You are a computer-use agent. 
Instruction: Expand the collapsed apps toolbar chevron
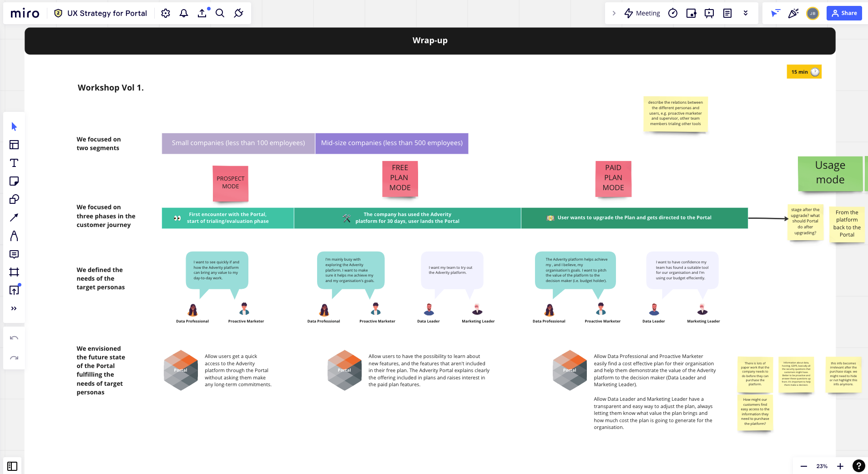pos(614,13)
